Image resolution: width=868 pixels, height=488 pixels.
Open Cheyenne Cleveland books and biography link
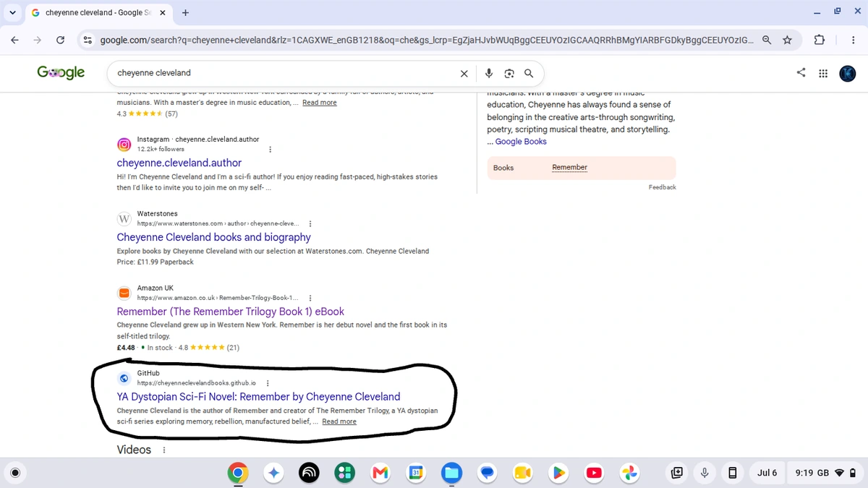tap(214, 237)
